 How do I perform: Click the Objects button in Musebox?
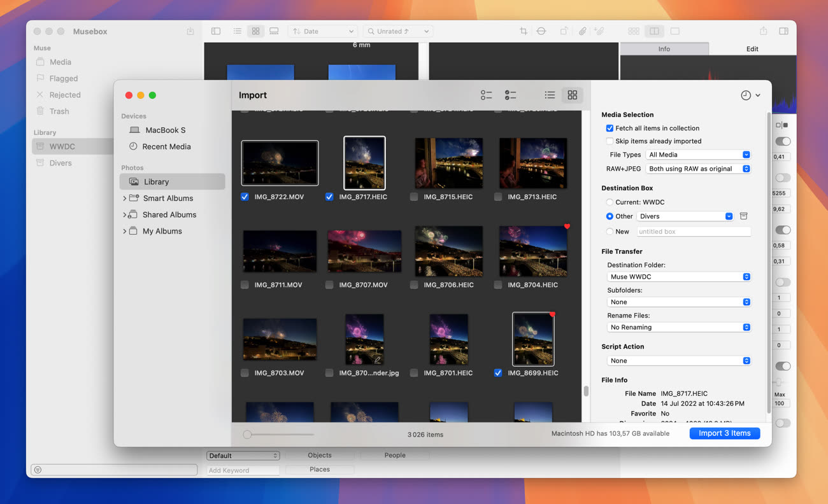pos(320,456)
